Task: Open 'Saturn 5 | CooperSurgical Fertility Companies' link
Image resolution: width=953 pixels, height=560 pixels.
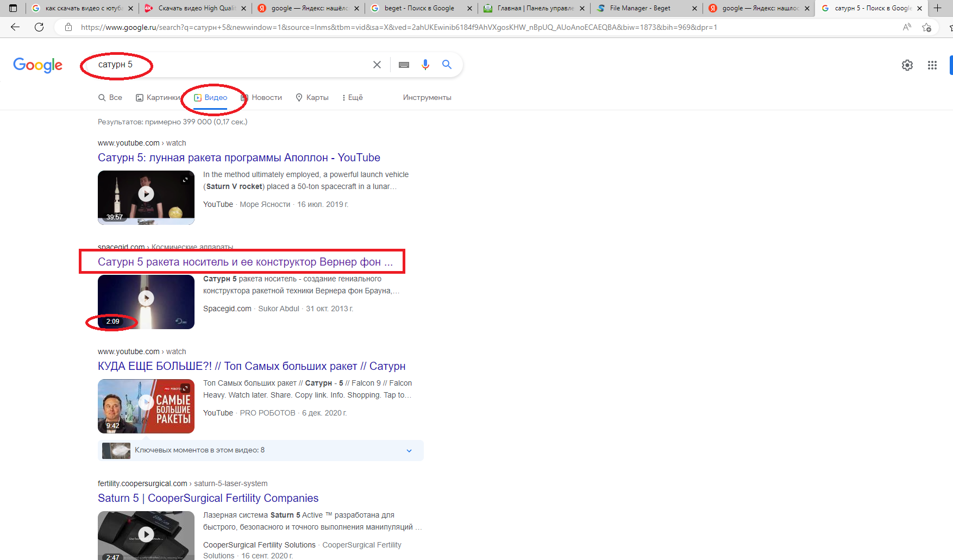Action: (x=208, y=498)
